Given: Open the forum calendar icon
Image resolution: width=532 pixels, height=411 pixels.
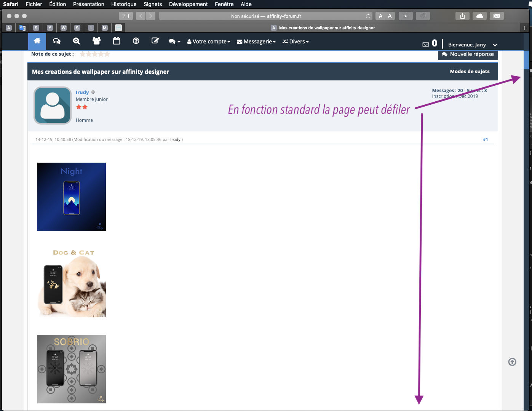Looking at the screenshot, I should click(x=117, y=41).
